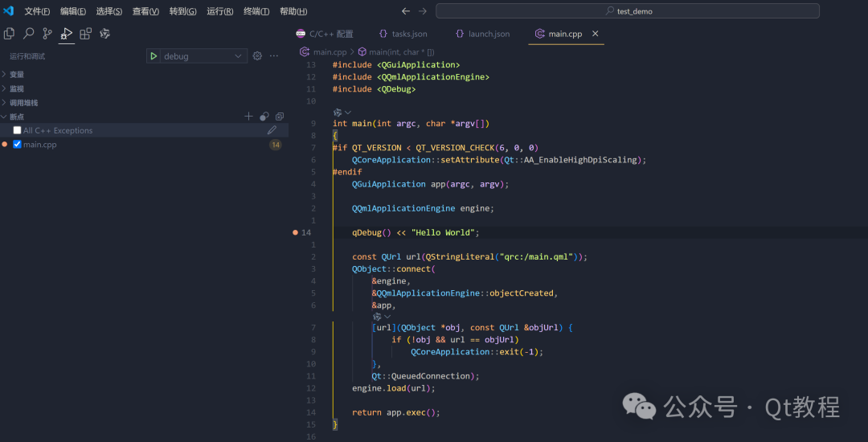
Task: Click the code lens icon above main function
Action: pyautogui.click(x=337, y=113)
